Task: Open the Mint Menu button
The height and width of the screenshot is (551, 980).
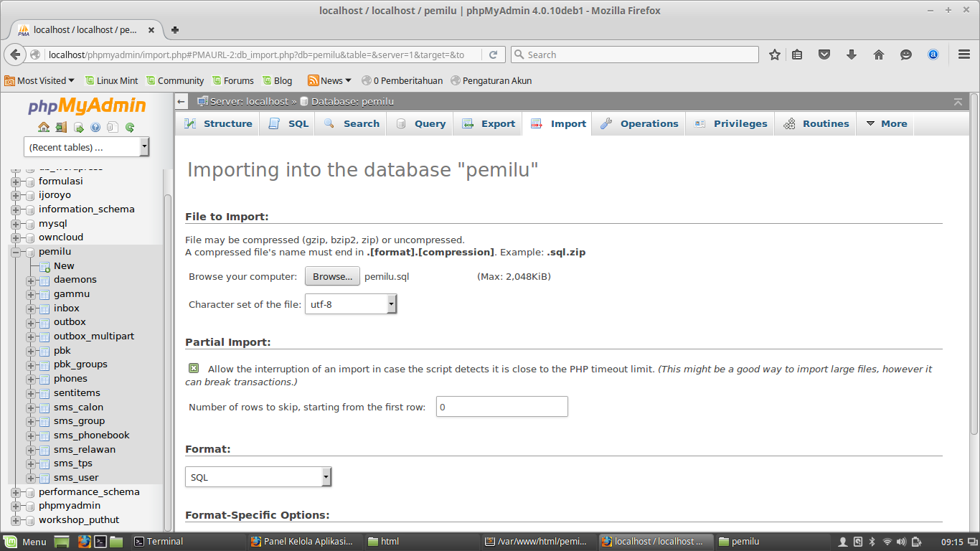Action: click(x=26, y=542)
